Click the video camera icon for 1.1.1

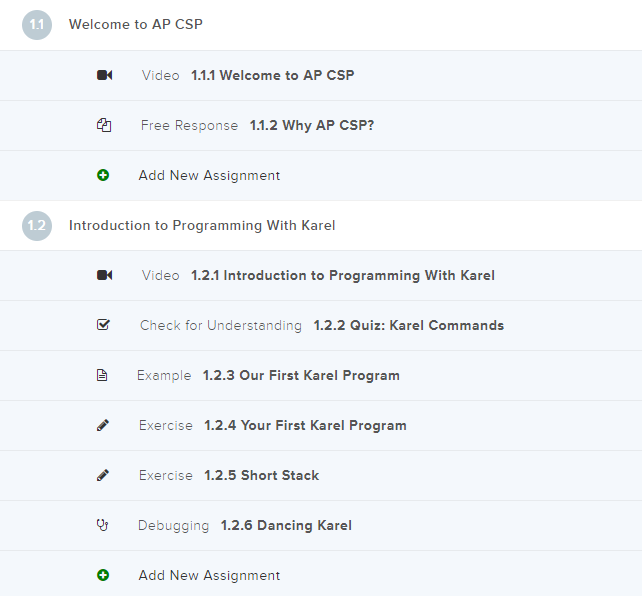pyautogui.click(x=104, y=75)
